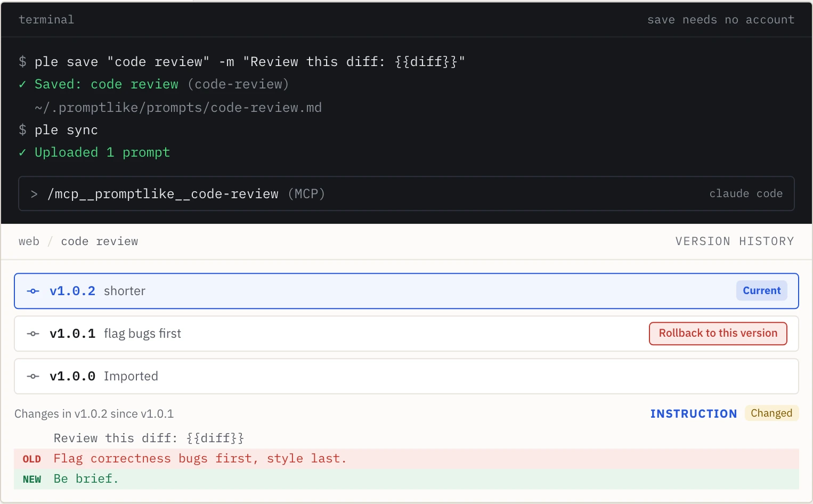Image resolution: width=813 pixels, height=504 pixels.
Task: Click the ple save command line
Action: [242, 62]
